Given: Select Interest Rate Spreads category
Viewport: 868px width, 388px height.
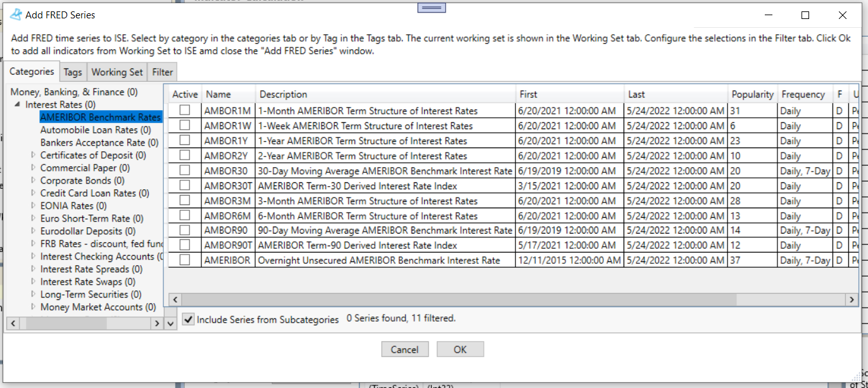Looking at the screenshot, I should tap(92, 269).
